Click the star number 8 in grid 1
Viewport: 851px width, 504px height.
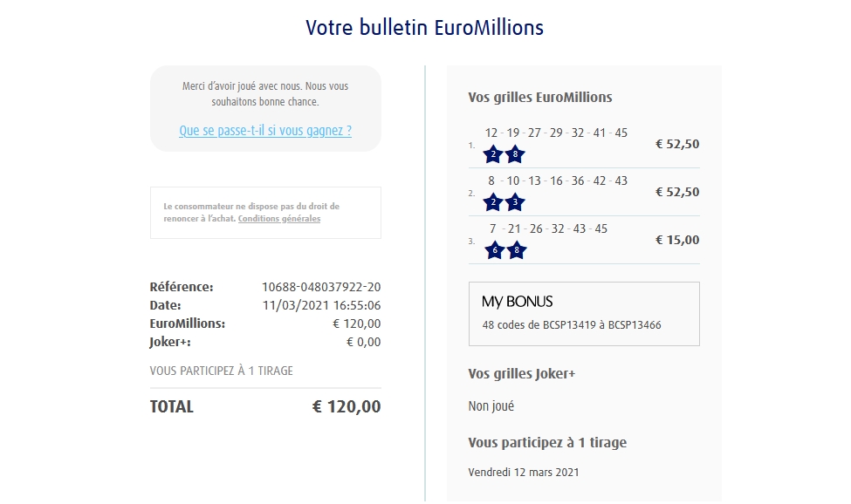pos(515,155)
